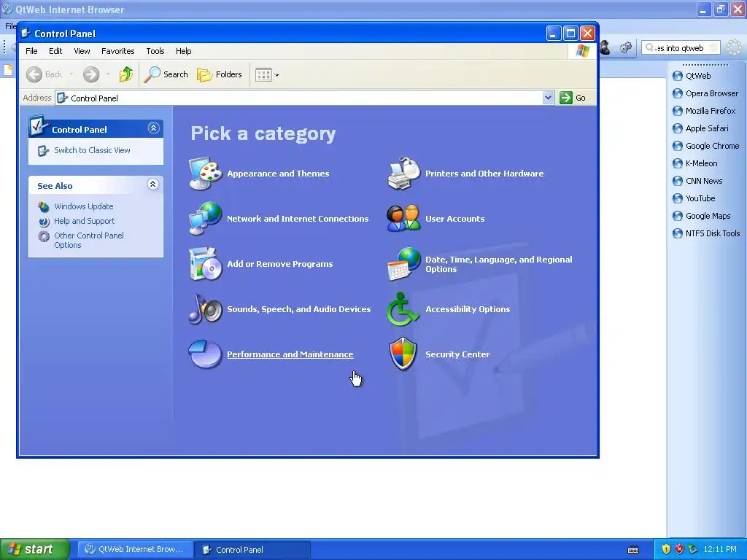Click the Forward arrow button
Screen dimensions: 747x560
(x=91, y=74)
